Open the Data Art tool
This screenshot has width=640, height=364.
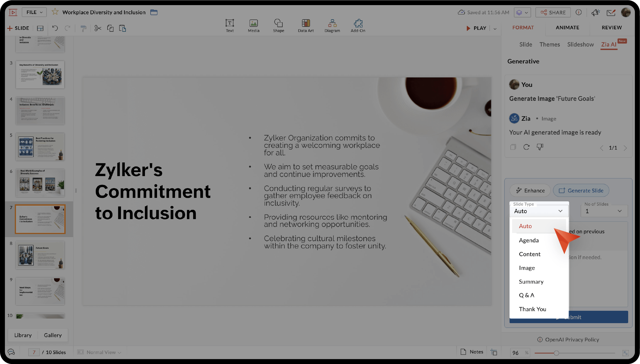pos(306,26)
